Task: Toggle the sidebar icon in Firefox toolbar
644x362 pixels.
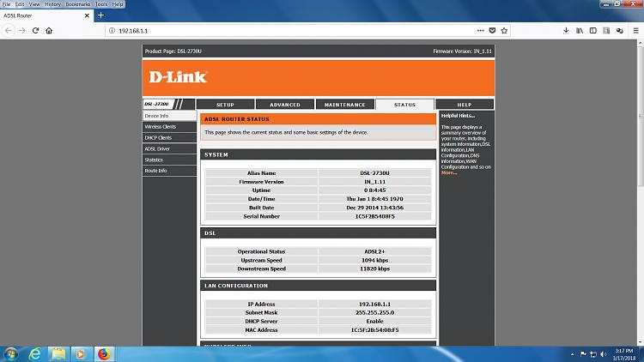Action: 593,31
